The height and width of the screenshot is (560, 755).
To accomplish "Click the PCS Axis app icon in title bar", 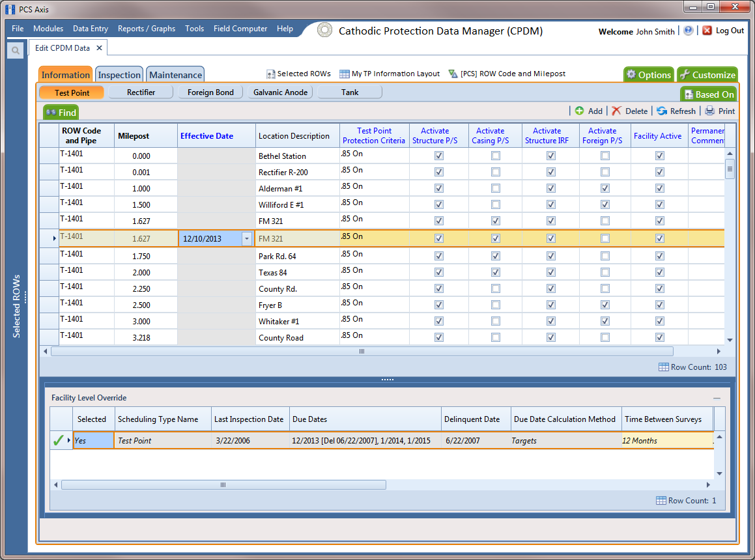I will pos(10,9).
